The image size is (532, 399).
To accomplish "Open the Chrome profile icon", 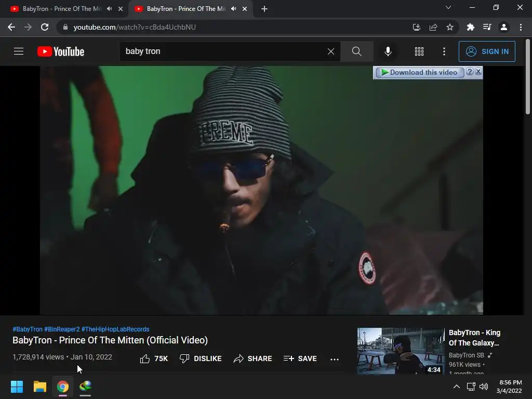I will point(504,27).
